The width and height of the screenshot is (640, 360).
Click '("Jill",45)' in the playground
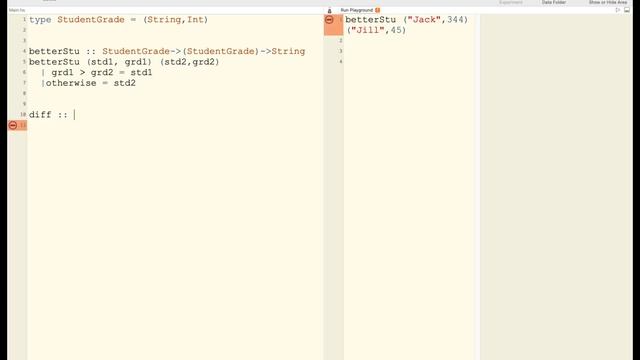(376, 30)
